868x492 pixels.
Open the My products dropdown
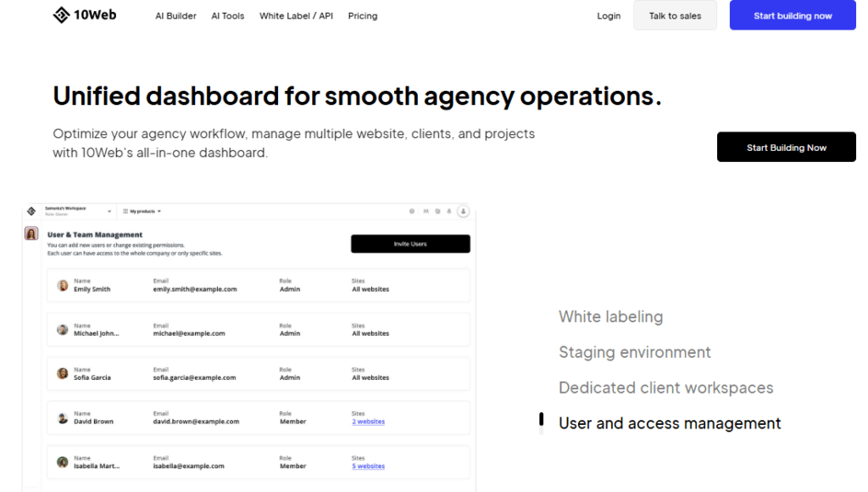144,210
